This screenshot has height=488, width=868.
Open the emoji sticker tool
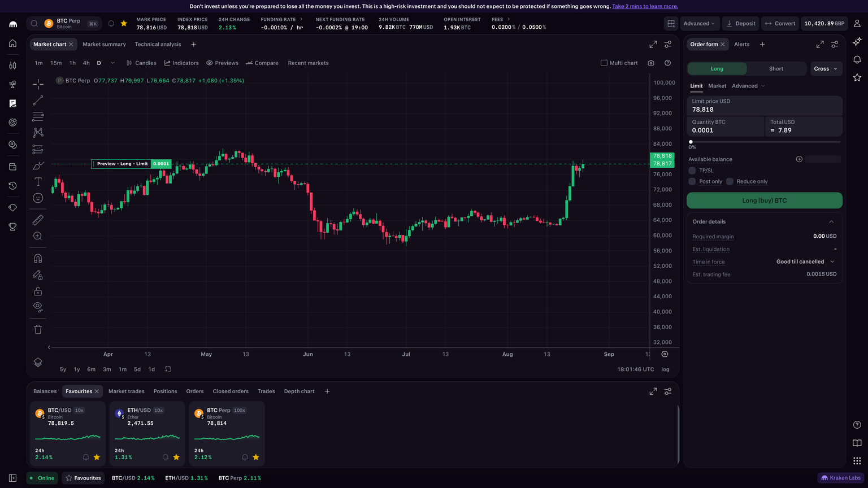coord(38,198)
